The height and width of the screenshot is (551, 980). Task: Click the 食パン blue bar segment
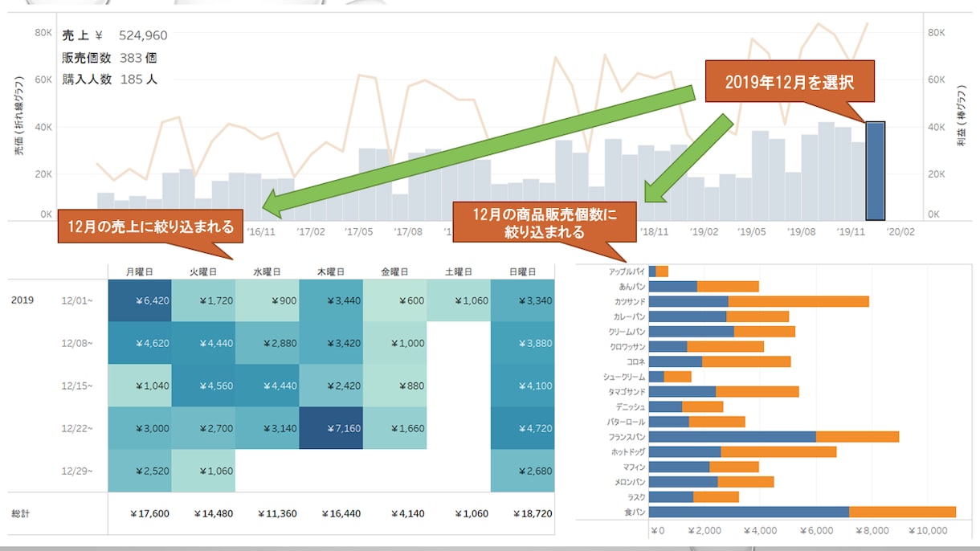(749, 512)
